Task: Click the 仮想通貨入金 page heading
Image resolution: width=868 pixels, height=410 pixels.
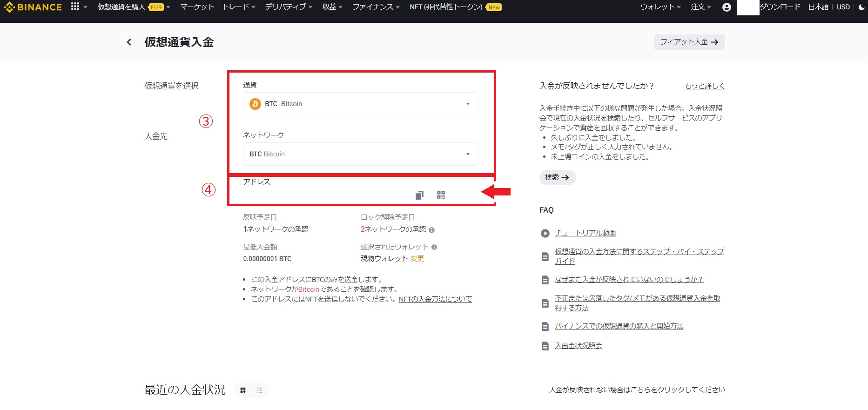Action: click(179, 42)
